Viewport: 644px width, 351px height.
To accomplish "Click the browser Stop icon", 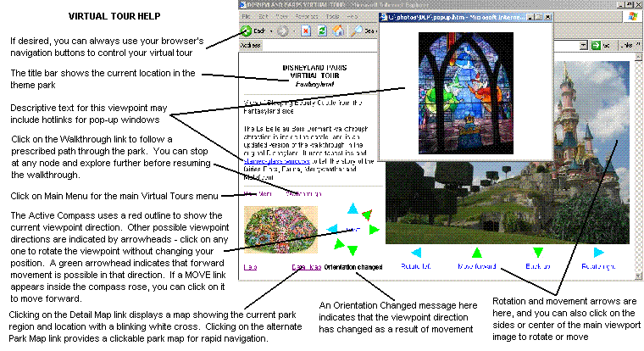I will [305, 30].
